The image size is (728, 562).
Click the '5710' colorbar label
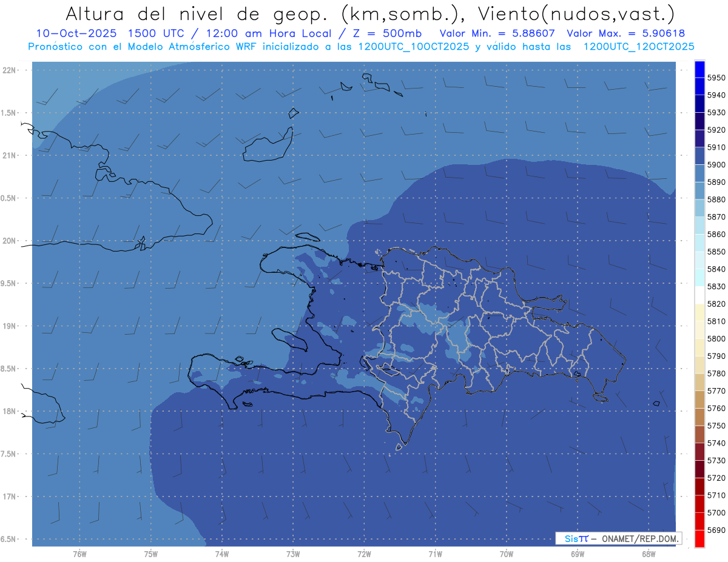point(716,495)
